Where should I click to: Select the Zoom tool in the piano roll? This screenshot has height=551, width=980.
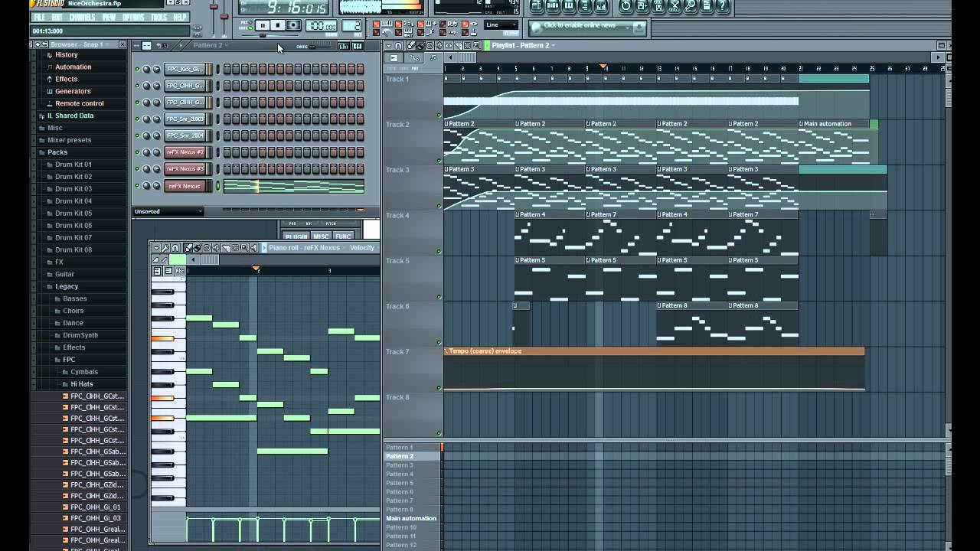pos(244,248)
